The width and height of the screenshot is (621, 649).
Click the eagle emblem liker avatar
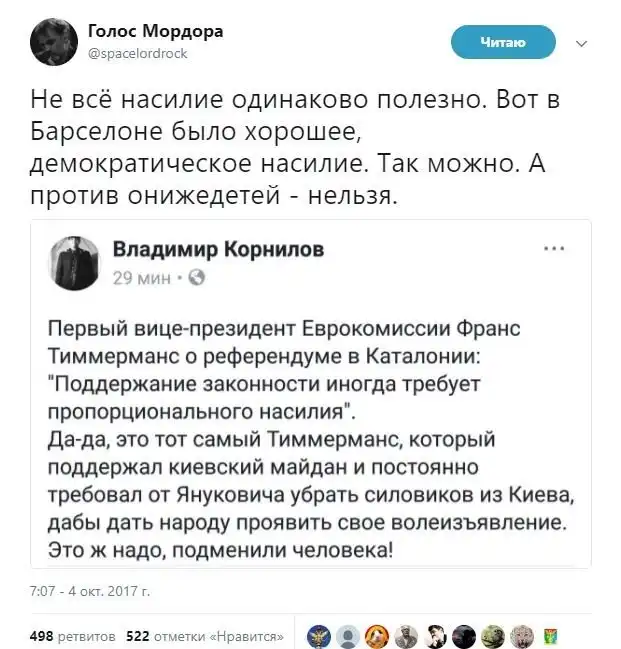click(x=318, y=634)
